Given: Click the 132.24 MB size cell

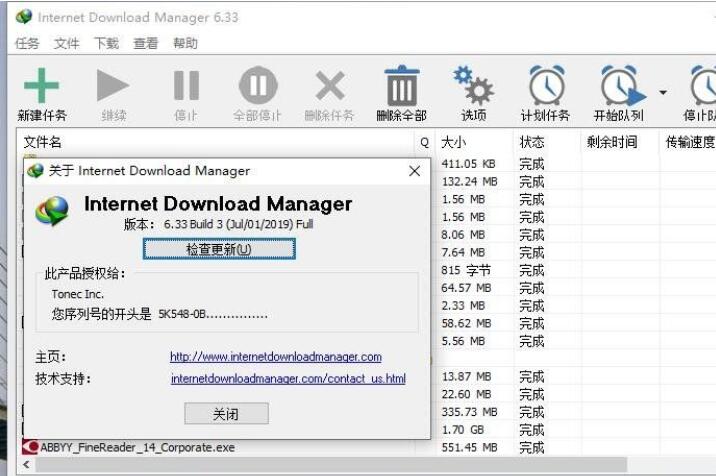Looking at the screenshot, I should (x=469, y=181).
